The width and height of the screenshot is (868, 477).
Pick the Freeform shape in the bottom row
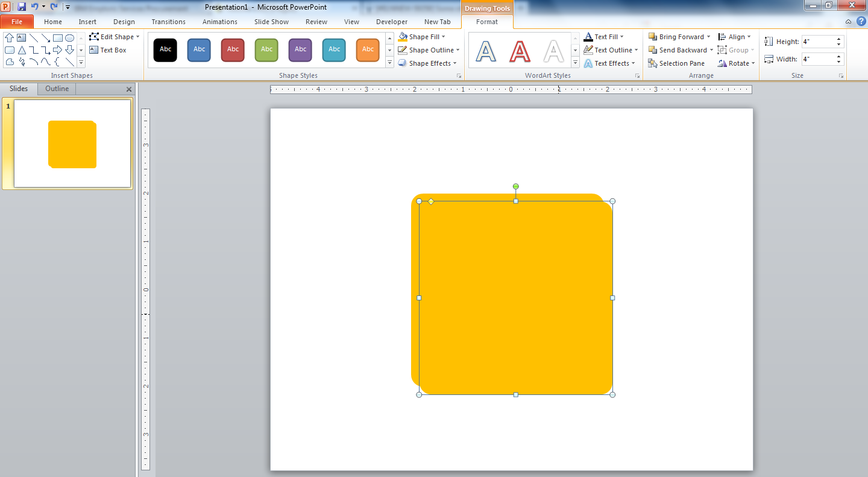click(x=10, y=62)
